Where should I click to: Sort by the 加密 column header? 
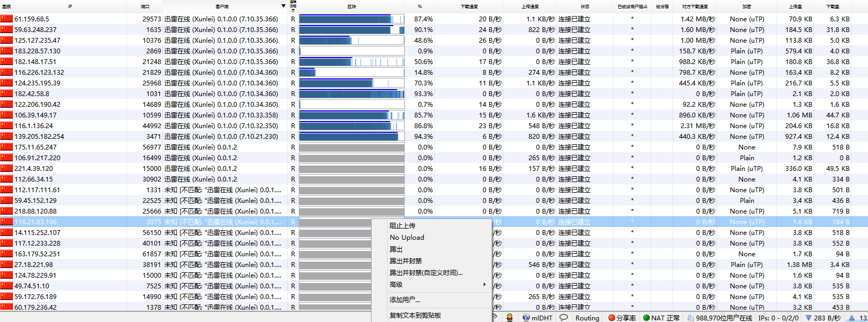(x=747, y=6)
